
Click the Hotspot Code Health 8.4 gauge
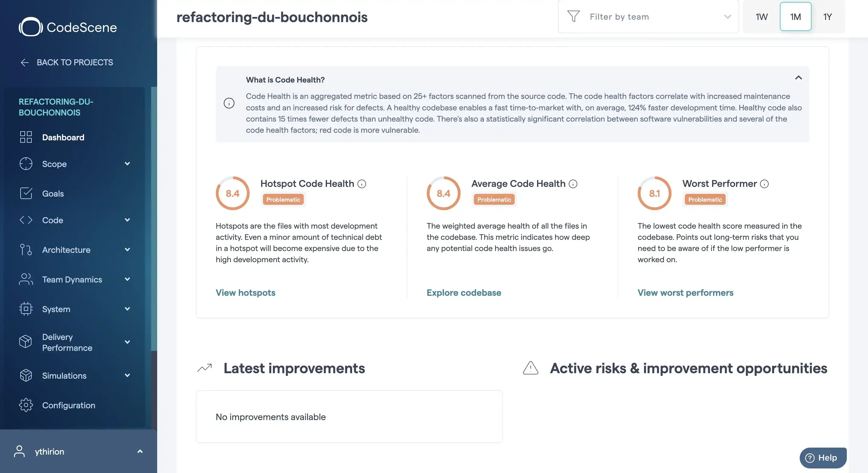(232, 193)
